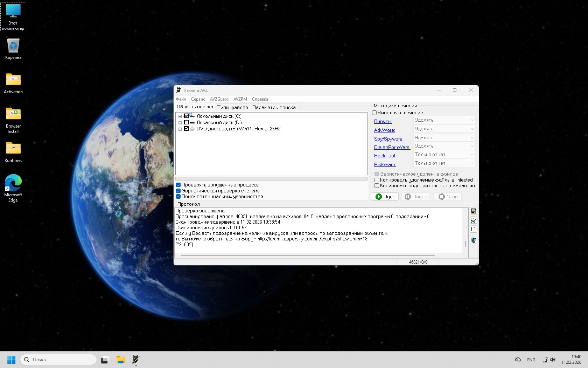
Task: Click the globe with arrows icon
Action: click(473, 240)
